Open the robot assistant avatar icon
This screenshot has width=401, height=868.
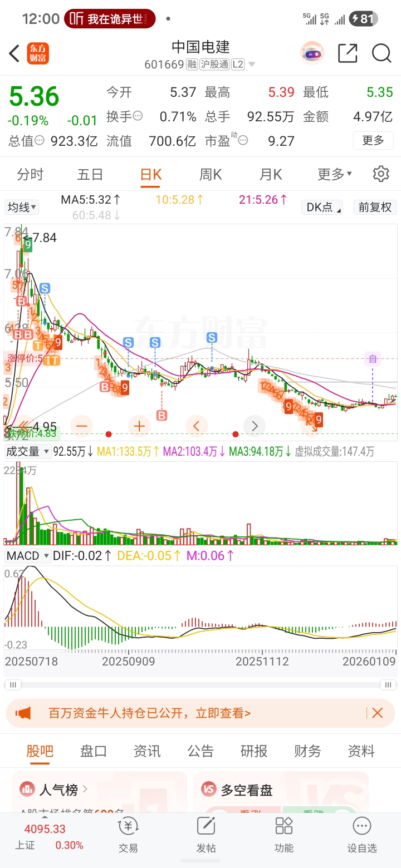(312, 53)
